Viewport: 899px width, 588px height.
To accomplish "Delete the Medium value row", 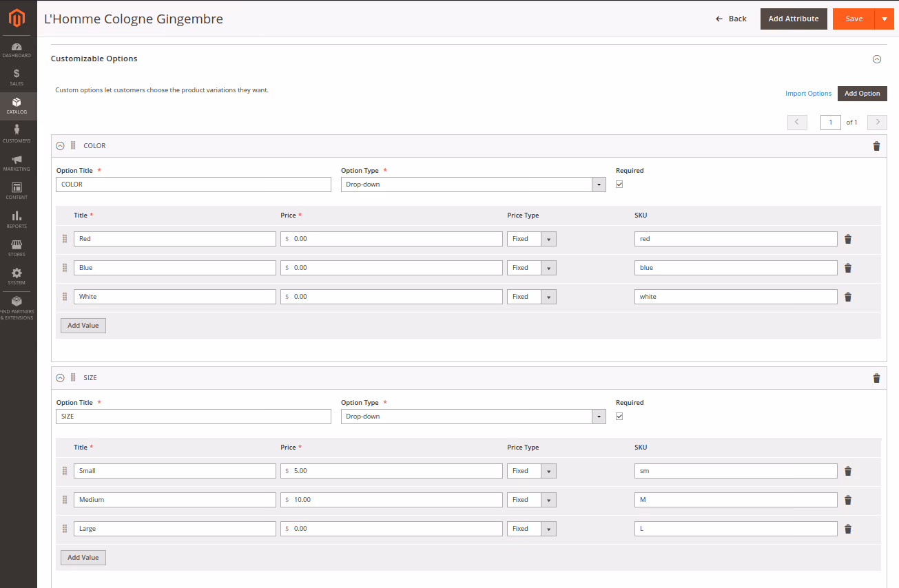I will pos(848,500).
